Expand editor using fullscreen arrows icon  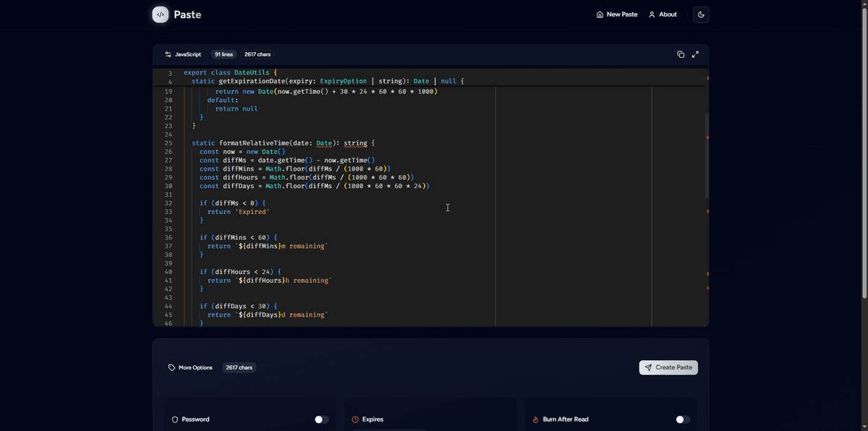coord(695,54)
